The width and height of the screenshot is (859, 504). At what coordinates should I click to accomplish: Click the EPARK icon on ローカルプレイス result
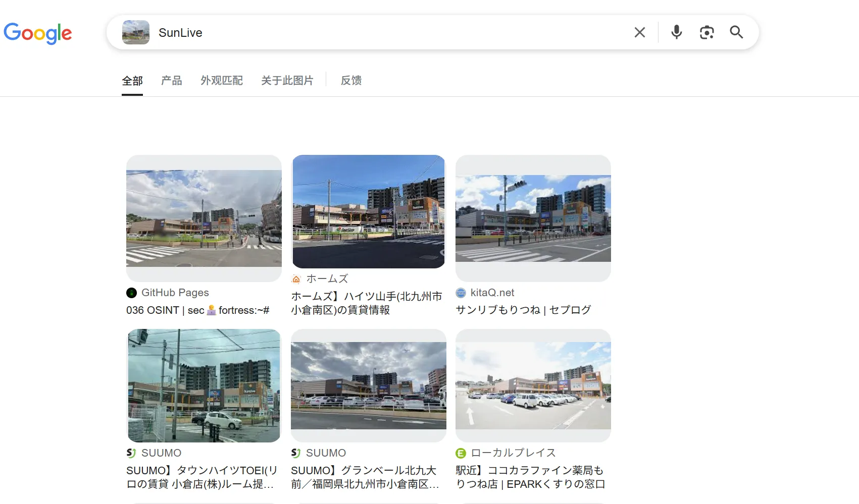(460, 453)
